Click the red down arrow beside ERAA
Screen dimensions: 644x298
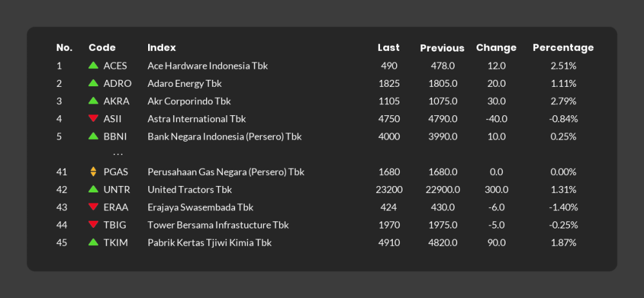pyautogui.click(x=93, y=207)
